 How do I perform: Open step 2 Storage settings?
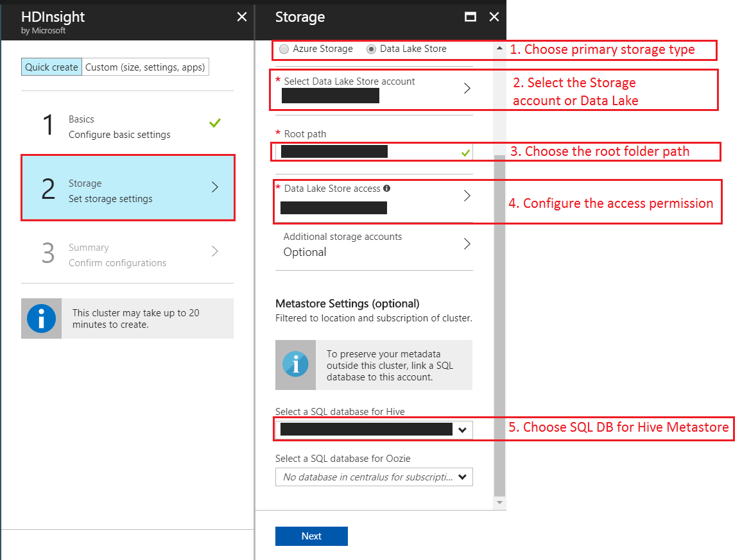pos(128,188)
